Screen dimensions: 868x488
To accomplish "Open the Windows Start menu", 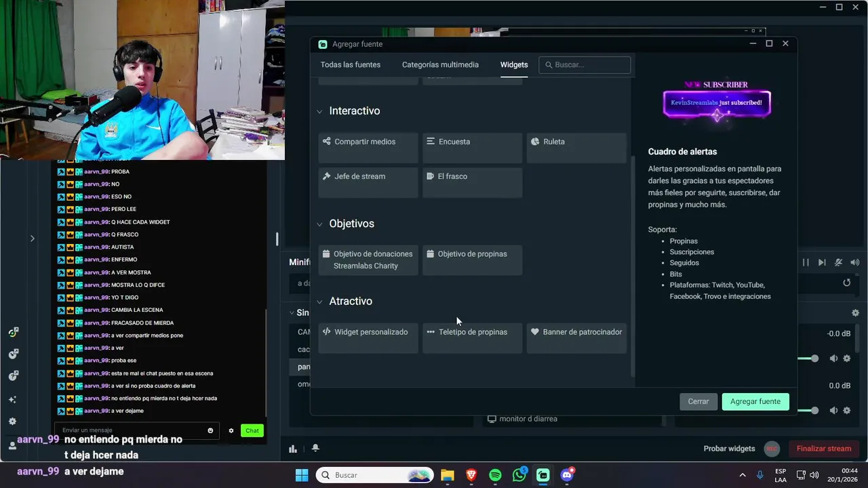I will 302,475.
